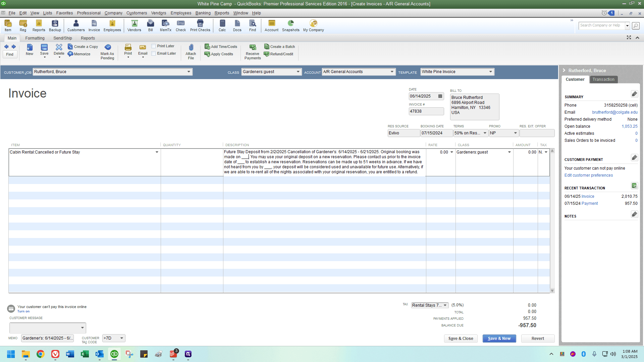Open the Tax item dropdown Rental Stays
This screenshot has width=644, height=362.
pos(445,305)
